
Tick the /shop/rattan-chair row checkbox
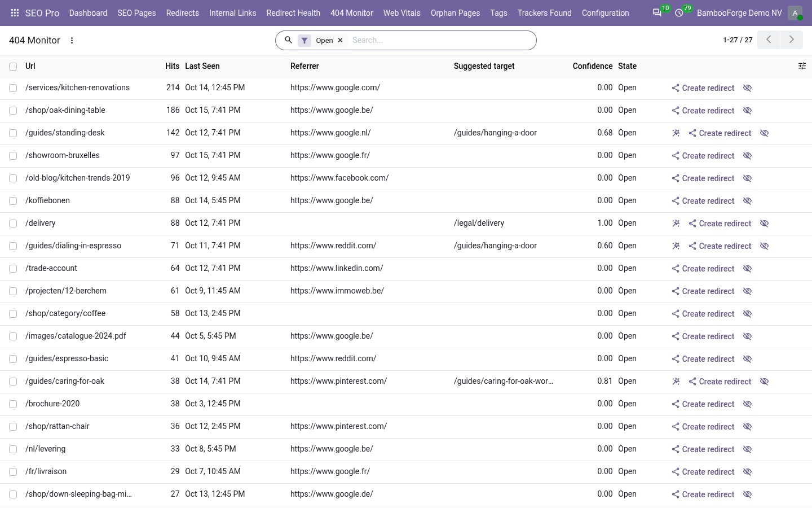(x=13, y=427)
